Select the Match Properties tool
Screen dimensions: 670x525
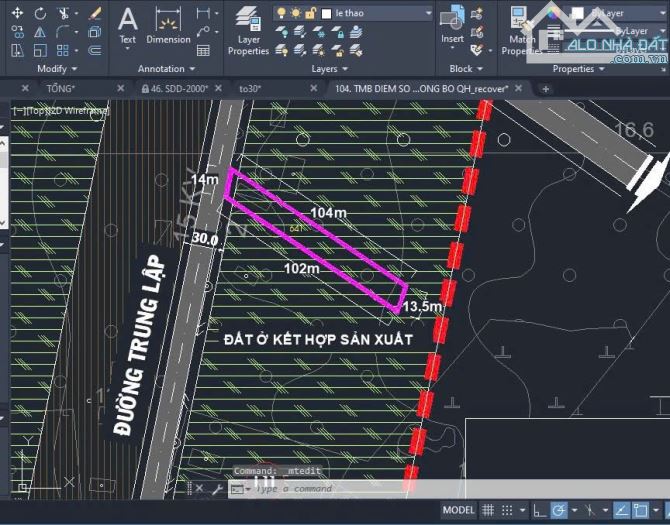pos(520,30)
